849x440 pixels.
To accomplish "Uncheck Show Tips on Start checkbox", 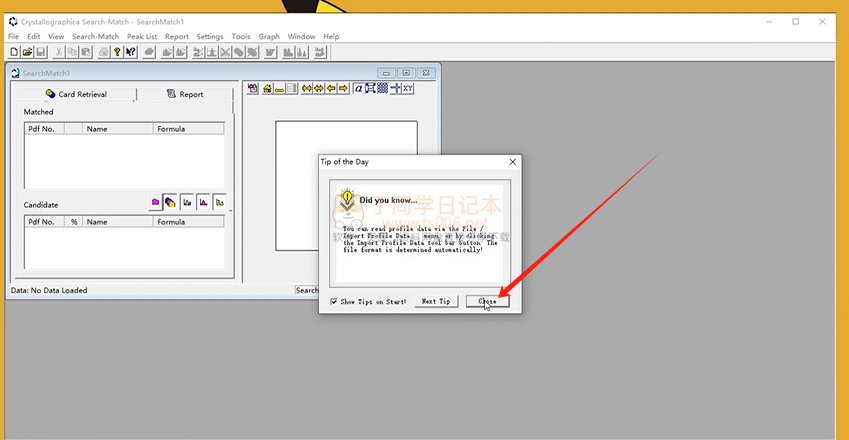I will [x=334, y=301].
